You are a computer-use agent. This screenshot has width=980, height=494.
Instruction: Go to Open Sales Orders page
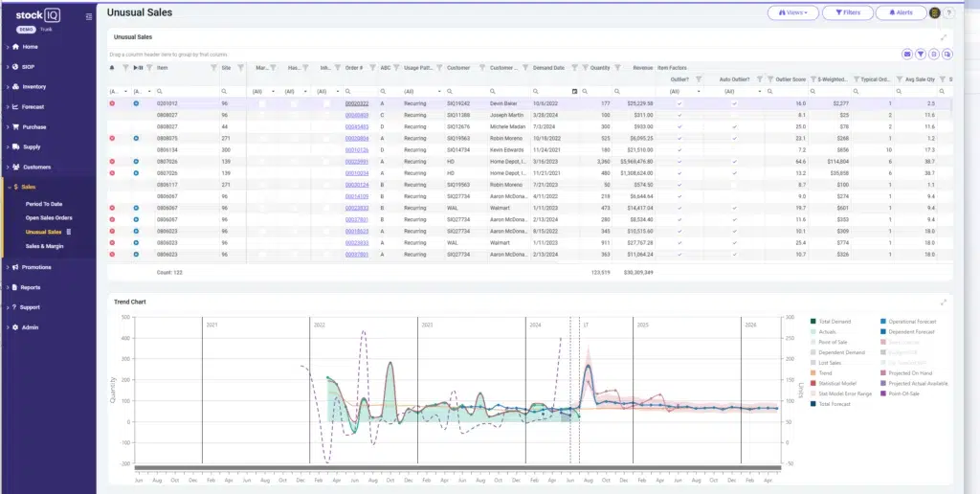click(x=49, y=218)
